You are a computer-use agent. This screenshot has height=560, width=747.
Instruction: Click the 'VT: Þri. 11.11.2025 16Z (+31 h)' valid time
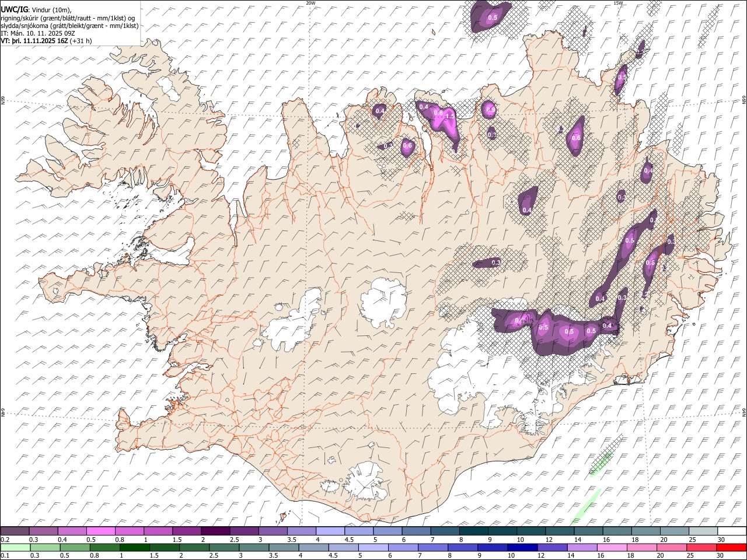(46, 41)
